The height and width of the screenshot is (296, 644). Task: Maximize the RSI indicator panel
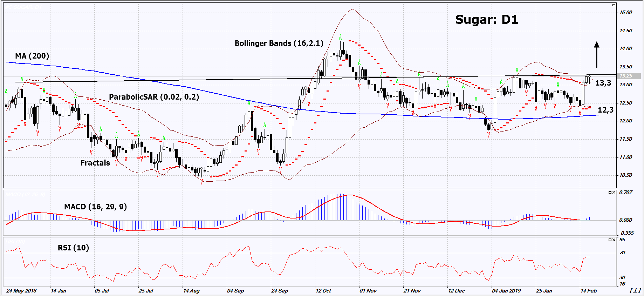click(x=610, y=240)
